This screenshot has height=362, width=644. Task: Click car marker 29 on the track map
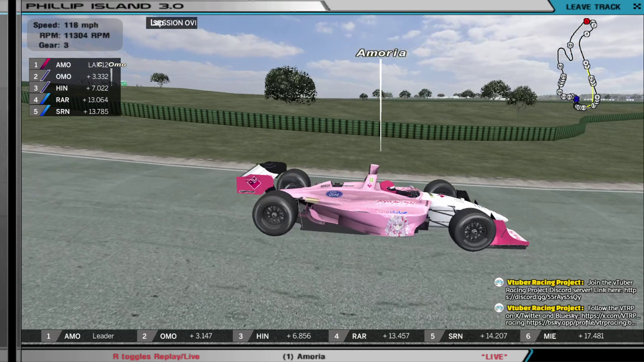(563, 77)
